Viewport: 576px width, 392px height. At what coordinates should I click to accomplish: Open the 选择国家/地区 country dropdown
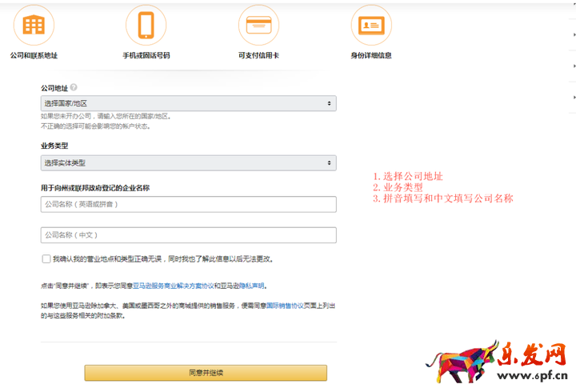188,104
